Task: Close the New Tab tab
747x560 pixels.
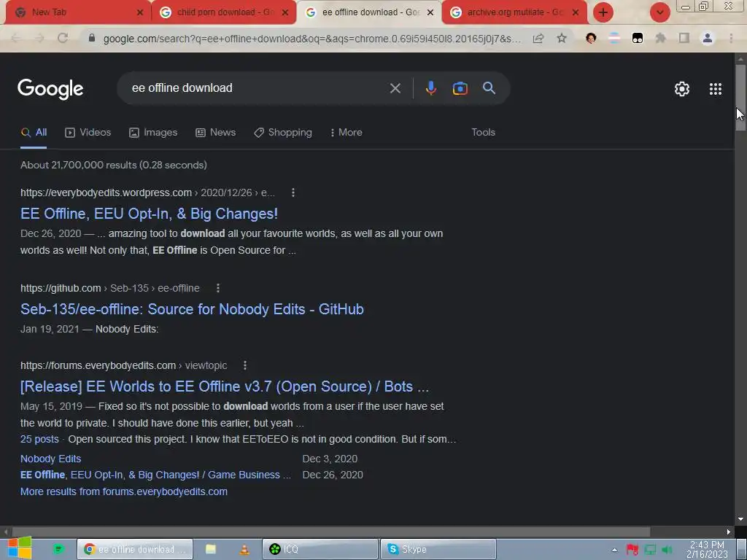Action: click(x=139, y=12)
